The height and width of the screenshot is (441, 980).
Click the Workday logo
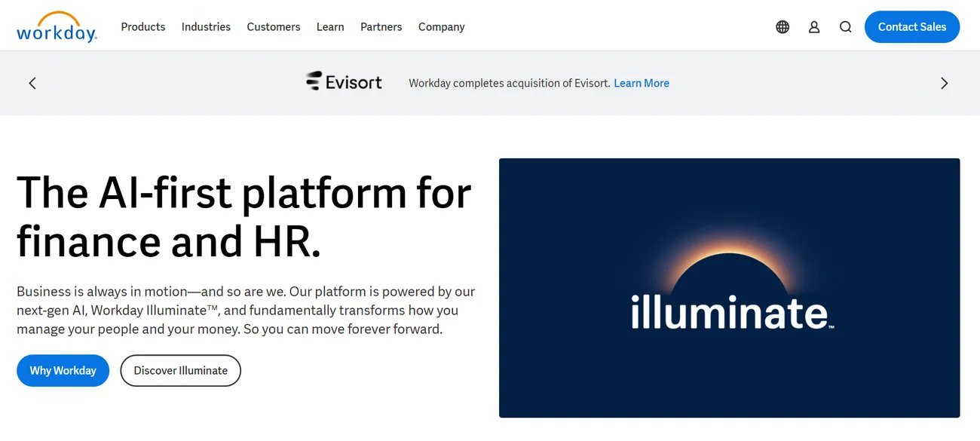(57, 27)
